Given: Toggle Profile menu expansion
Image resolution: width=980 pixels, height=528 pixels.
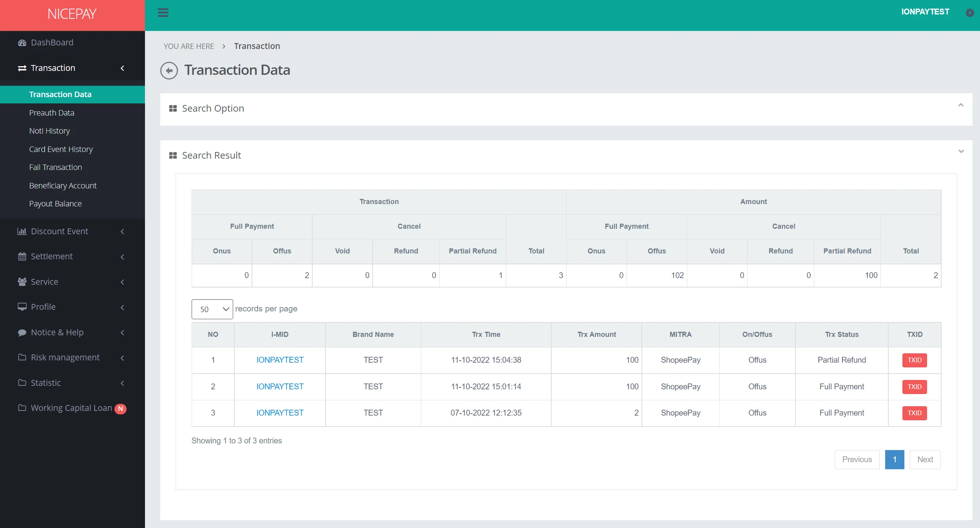Looking at the screenshot, I should pyautogui.click(x=72, y=306).
